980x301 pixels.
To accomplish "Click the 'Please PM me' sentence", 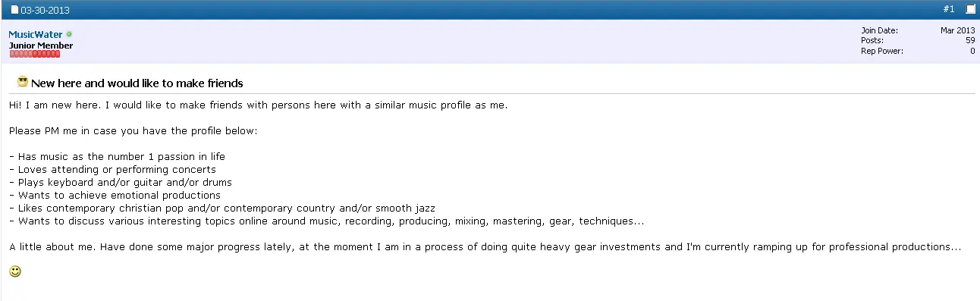I will coord(133,131).
